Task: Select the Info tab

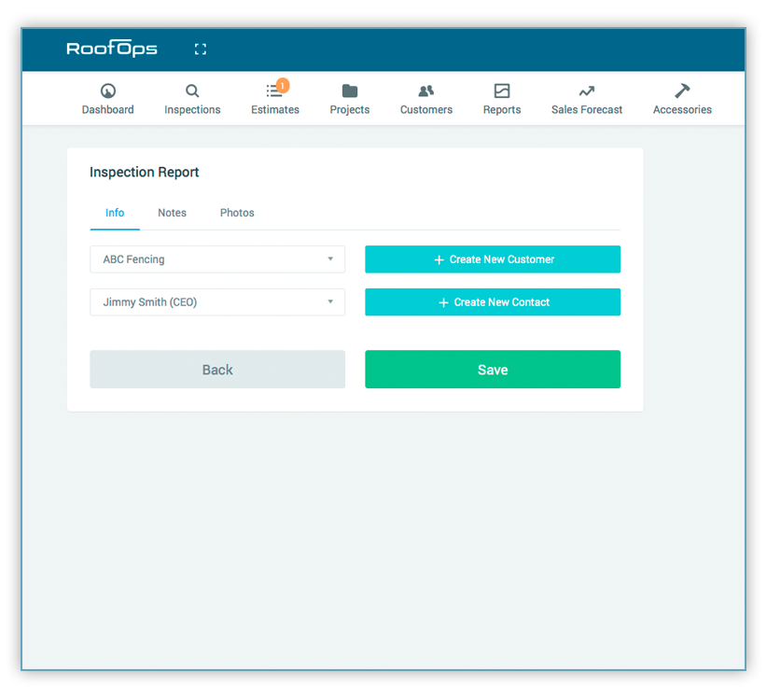Action: [x=115, y=213]
